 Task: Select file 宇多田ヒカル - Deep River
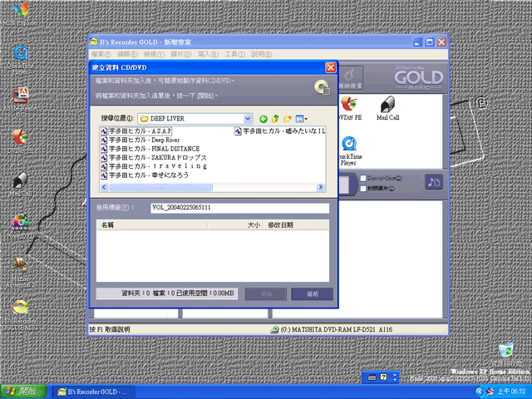pyautogui.click(x=140, y=140)
